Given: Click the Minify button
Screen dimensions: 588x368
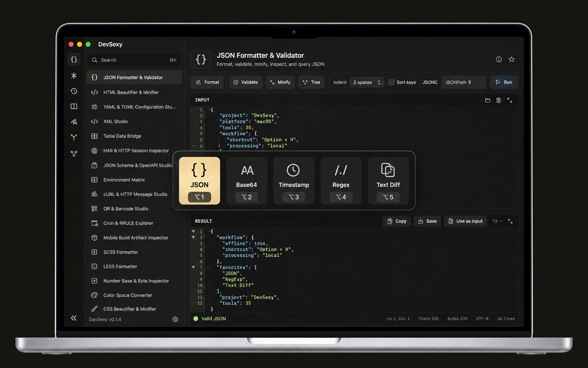Looking at the screenshot, I should (x=280, y=82).
